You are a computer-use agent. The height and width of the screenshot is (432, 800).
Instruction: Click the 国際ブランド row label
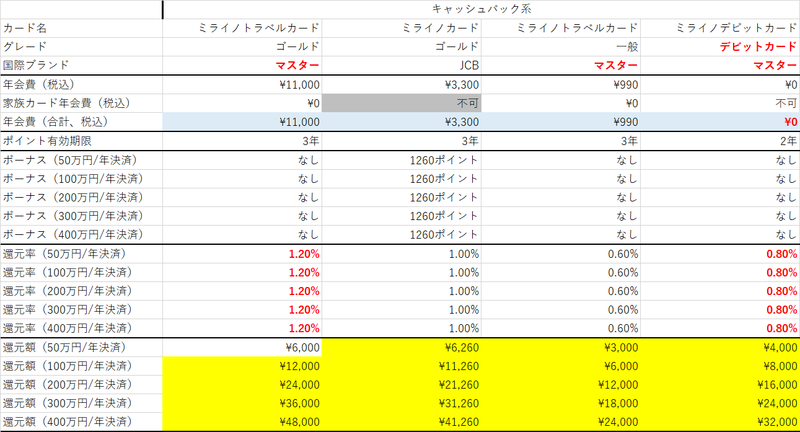pyautogui.click(x=36, y=65)
